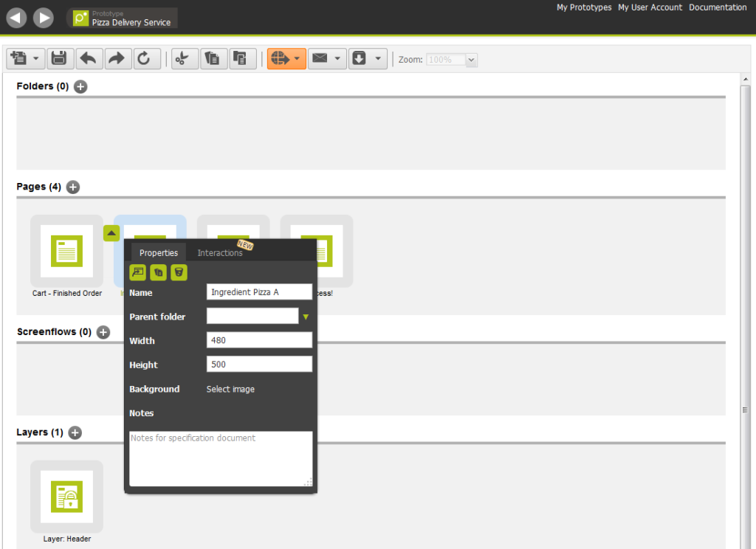Open the My Prototypes link
The width and height of the screenshot is (756, 549).
(x=584, y=7)
